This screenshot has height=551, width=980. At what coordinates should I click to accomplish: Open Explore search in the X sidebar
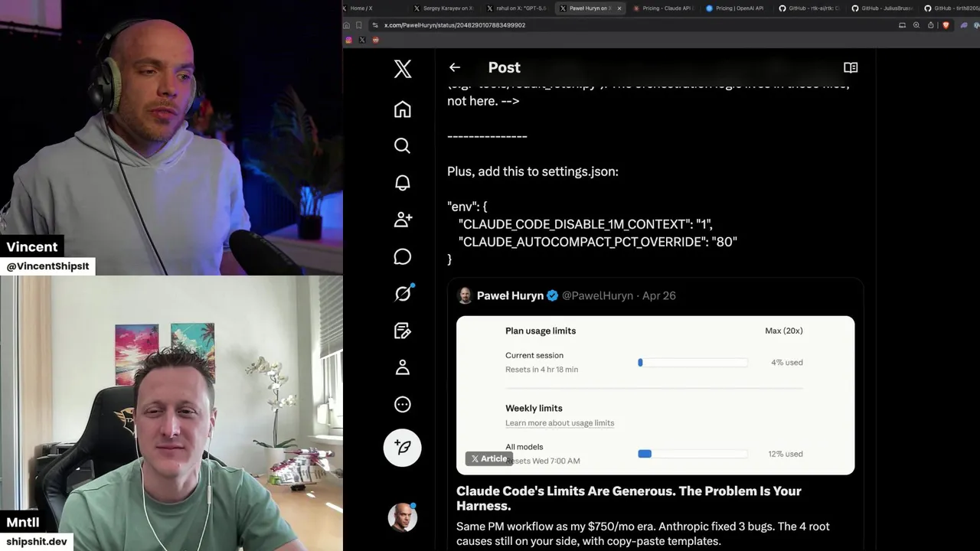[402, 146]
